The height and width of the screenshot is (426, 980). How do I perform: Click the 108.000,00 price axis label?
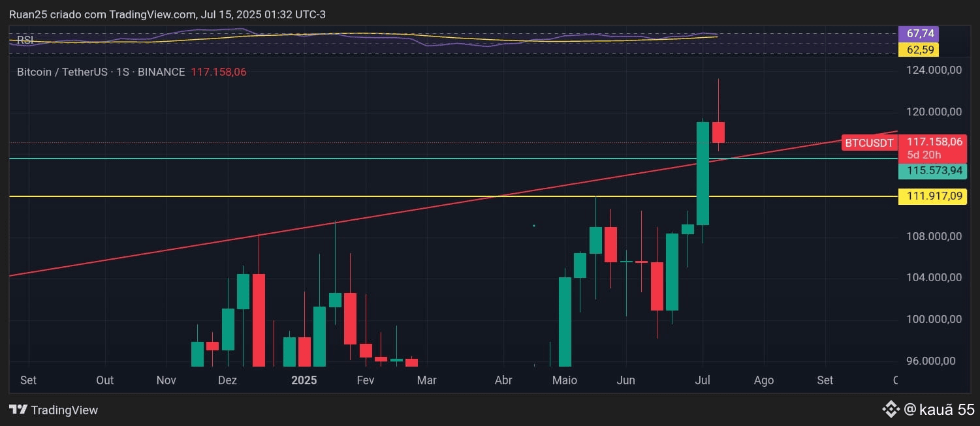coord(934,236)
